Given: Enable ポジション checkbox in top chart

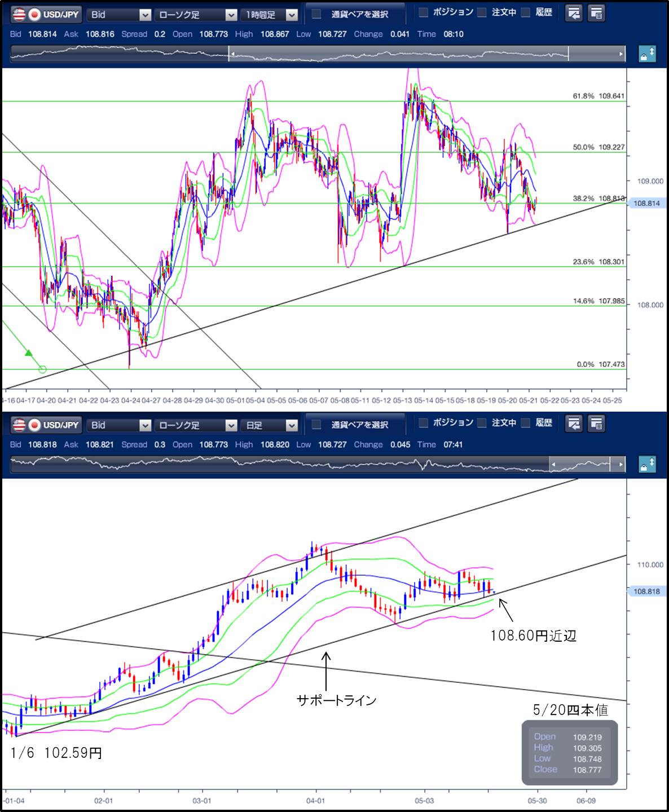Looking at the screenshot, I should pyautogui.click(x=424, y=12).
